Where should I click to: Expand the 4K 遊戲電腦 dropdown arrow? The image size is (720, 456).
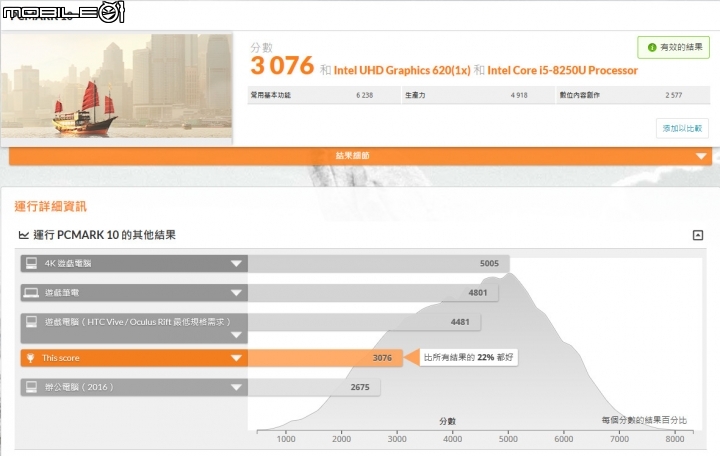[x=236, y=264]
